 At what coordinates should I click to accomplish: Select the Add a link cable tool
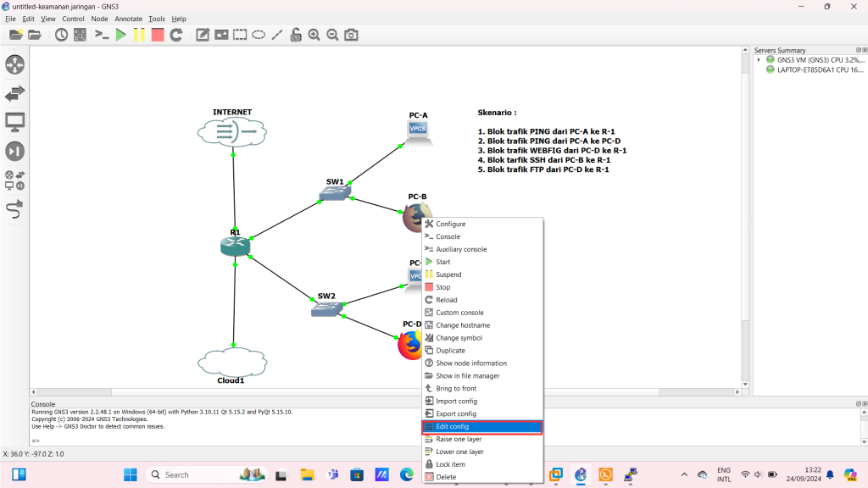[x=14, y=209]
